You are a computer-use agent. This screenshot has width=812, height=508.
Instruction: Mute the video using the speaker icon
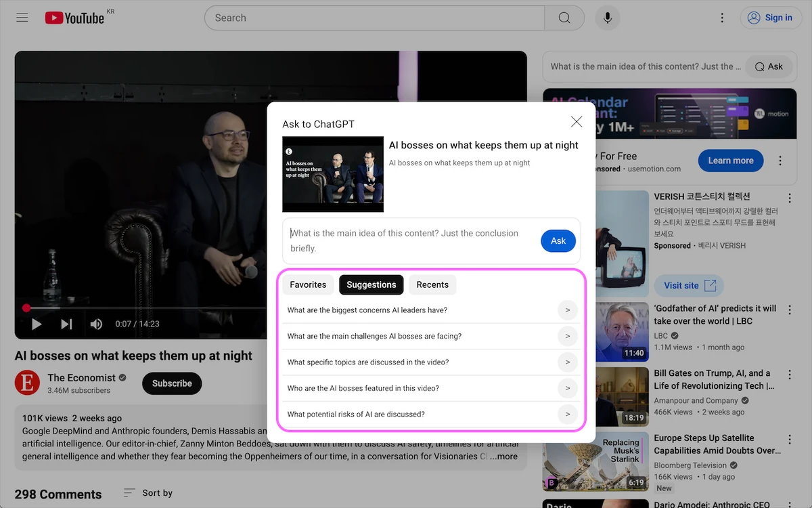click(x=96, y=324)
